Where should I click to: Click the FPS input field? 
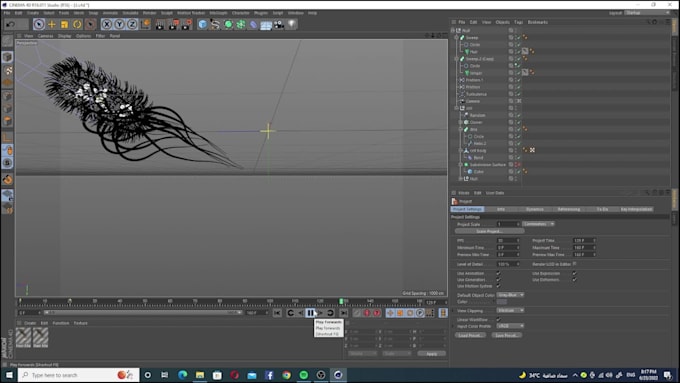coord(508,240)
